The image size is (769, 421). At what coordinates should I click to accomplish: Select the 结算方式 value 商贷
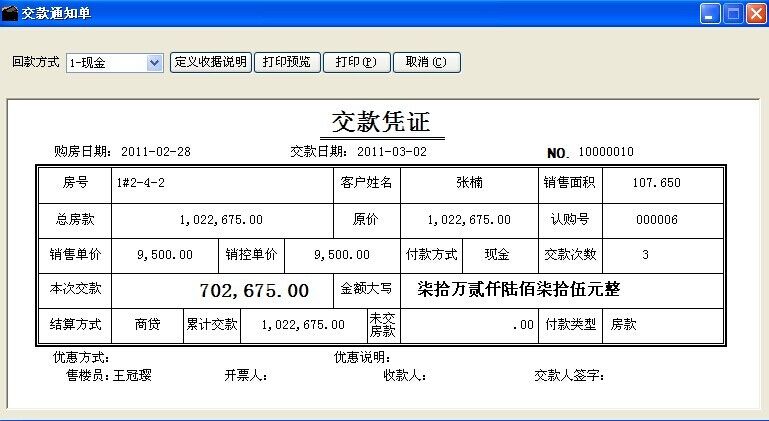(148, 325)
